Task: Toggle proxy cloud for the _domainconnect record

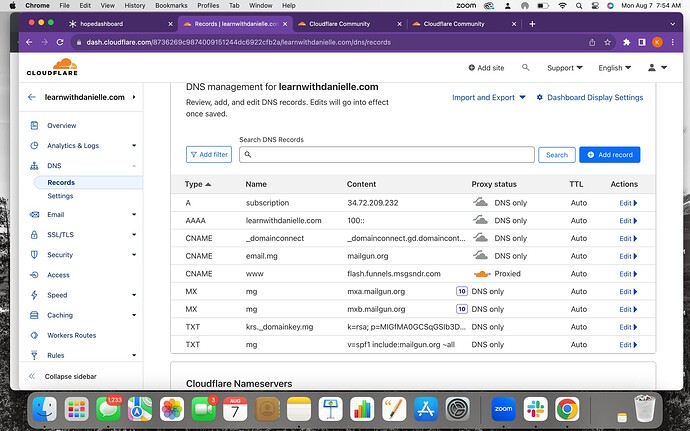Action: tap(481, 238)
